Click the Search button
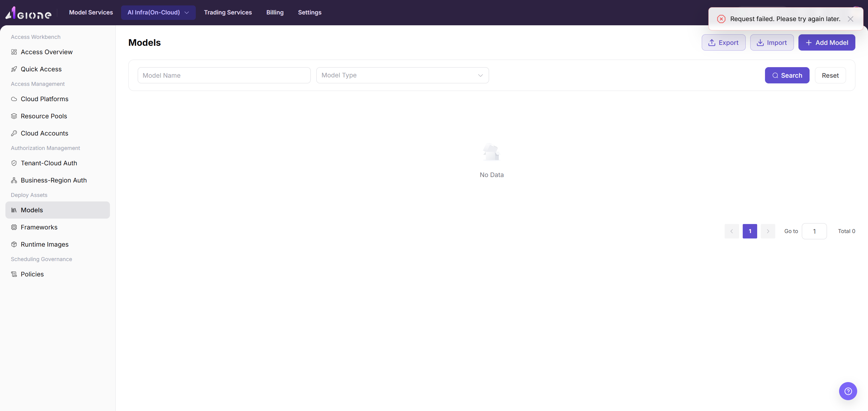 [x=787, y=76]
